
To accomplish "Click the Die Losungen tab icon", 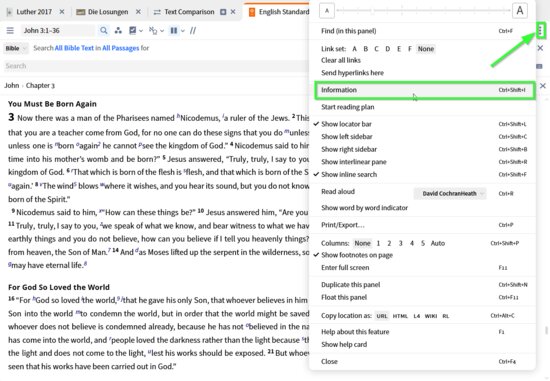I will (x=81, y=12).
